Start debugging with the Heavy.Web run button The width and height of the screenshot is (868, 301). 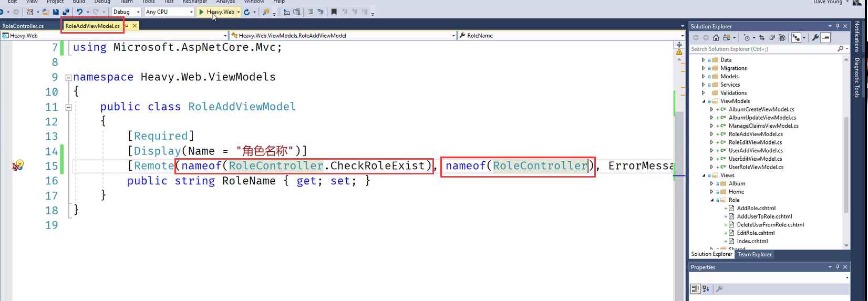[x=217, y=12]
